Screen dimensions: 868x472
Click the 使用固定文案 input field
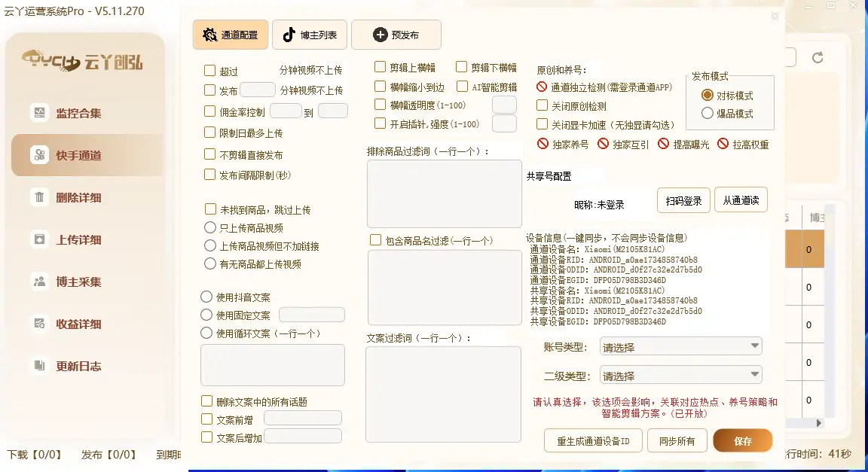(312, 315)
